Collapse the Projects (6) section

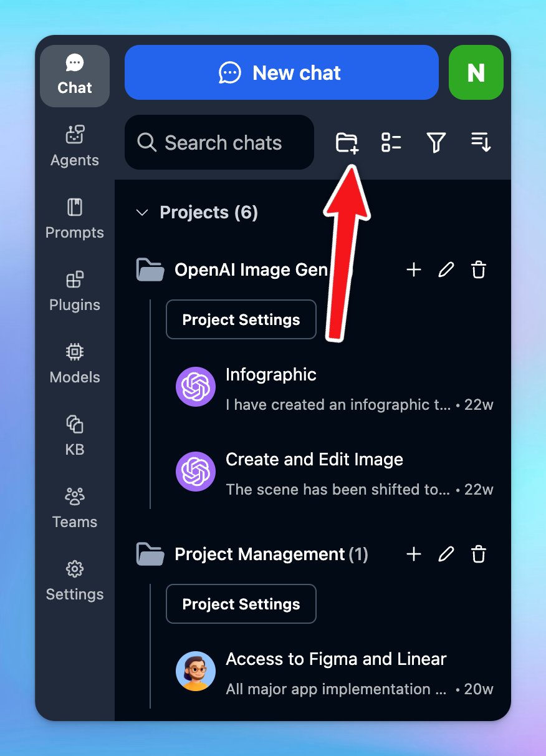pyautogui.click(x=142, y=213)
